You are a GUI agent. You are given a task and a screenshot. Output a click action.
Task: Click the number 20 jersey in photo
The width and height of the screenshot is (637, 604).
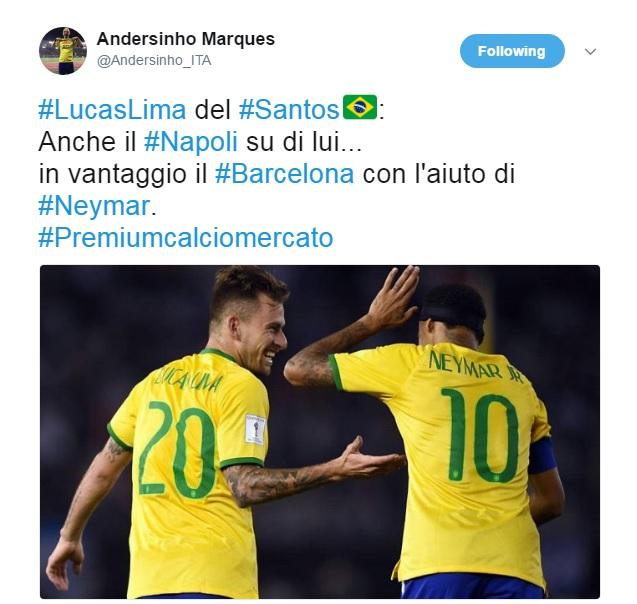[x=178, y=448]
